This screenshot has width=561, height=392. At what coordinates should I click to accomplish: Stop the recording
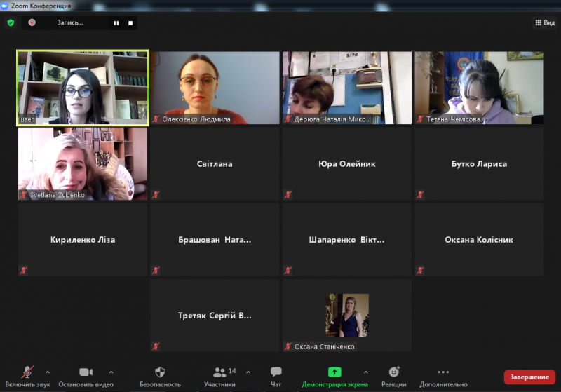click(130, 23)
